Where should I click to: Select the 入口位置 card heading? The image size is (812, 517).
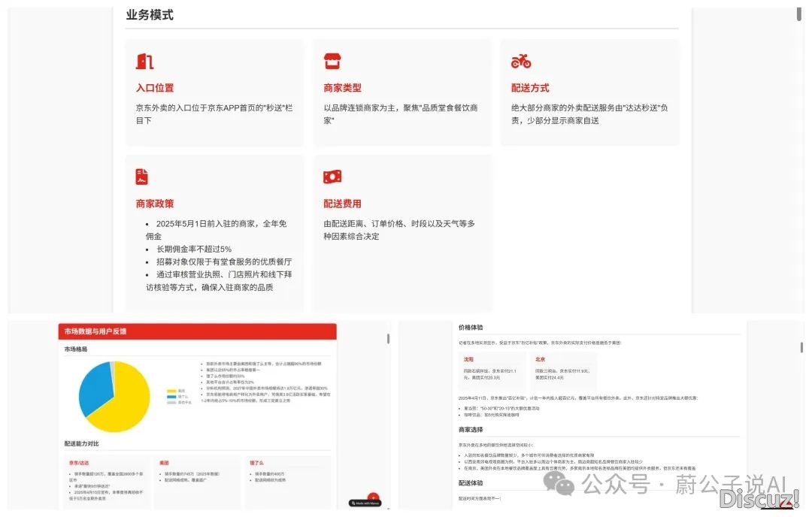[155, 88]
